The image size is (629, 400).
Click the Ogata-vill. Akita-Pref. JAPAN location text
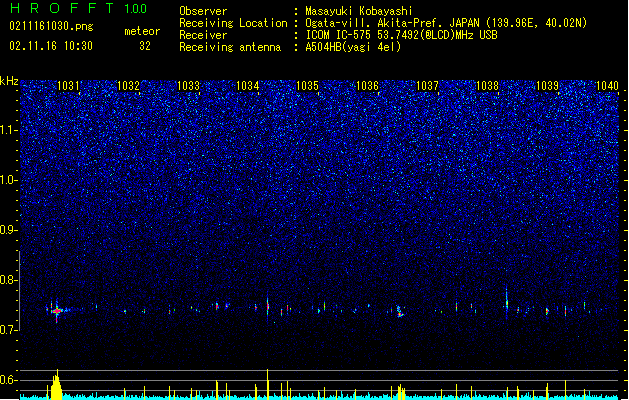pos(446,23)
